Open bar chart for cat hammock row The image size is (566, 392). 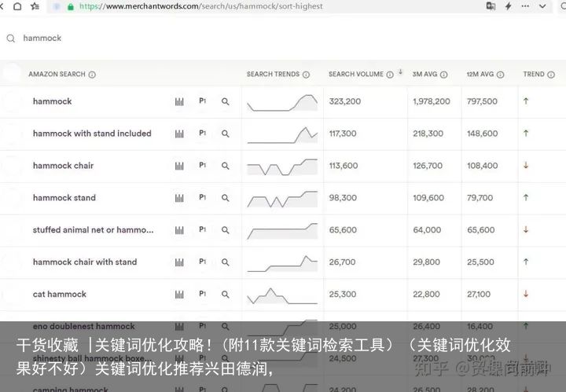coord(179,295)
